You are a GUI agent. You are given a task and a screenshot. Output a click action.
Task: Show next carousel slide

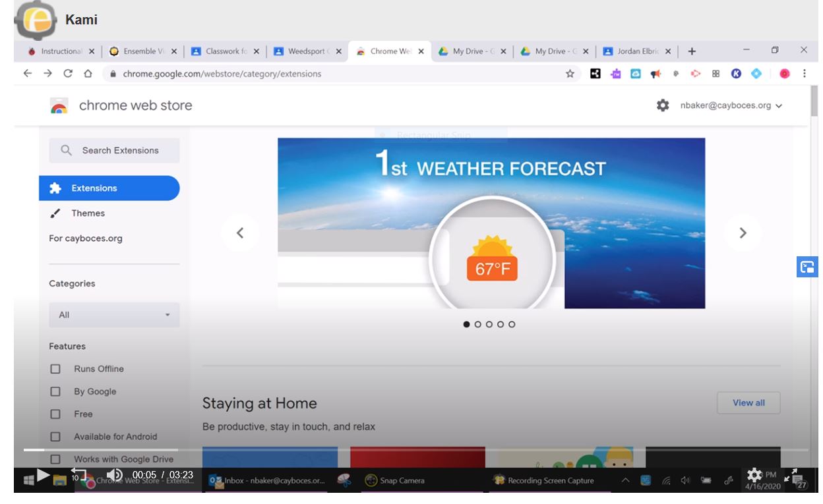[743, 233]
